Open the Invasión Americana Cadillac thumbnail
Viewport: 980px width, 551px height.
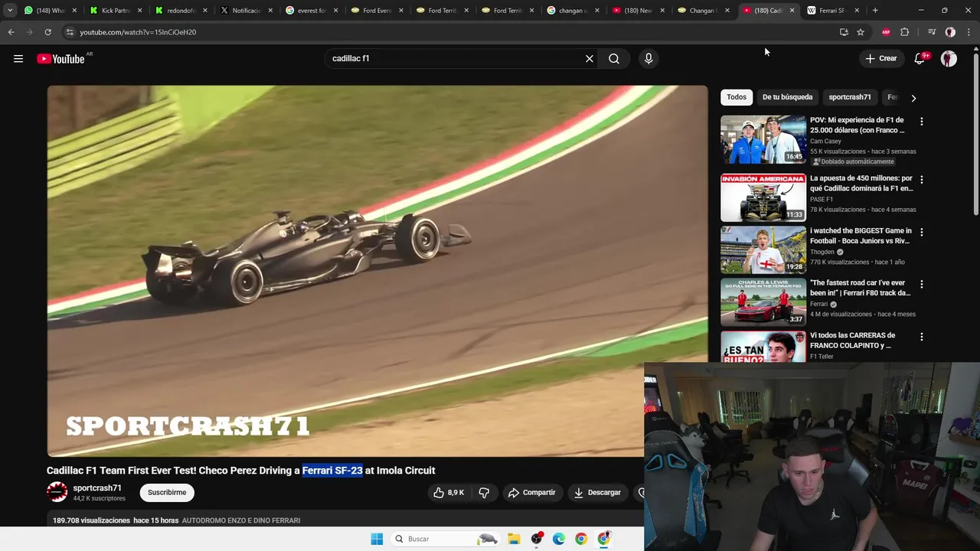(x=763, y=197)
